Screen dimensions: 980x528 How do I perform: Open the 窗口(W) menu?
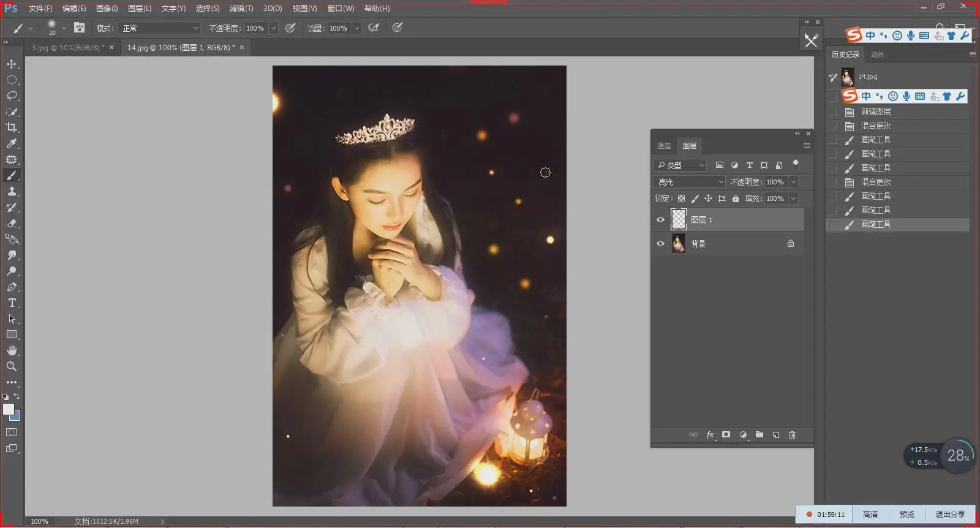341,9
